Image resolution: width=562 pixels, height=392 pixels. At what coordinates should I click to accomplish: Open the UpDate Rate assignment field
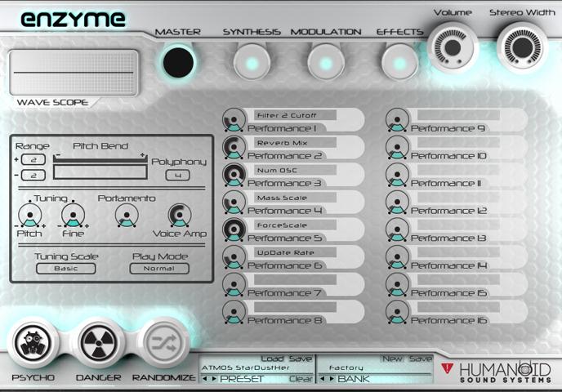coord(295,252)
